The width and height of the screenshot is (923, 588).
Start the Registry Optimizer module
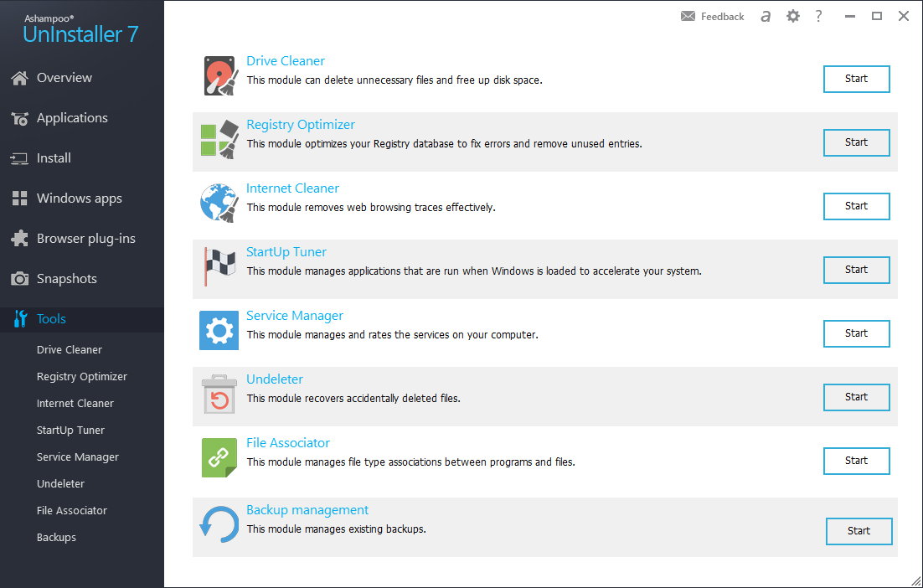coord(856,142)
